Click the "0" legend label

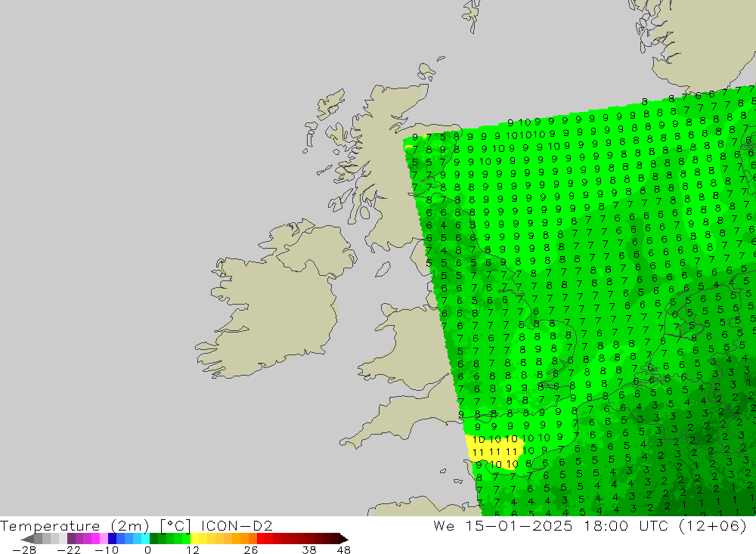147,550
